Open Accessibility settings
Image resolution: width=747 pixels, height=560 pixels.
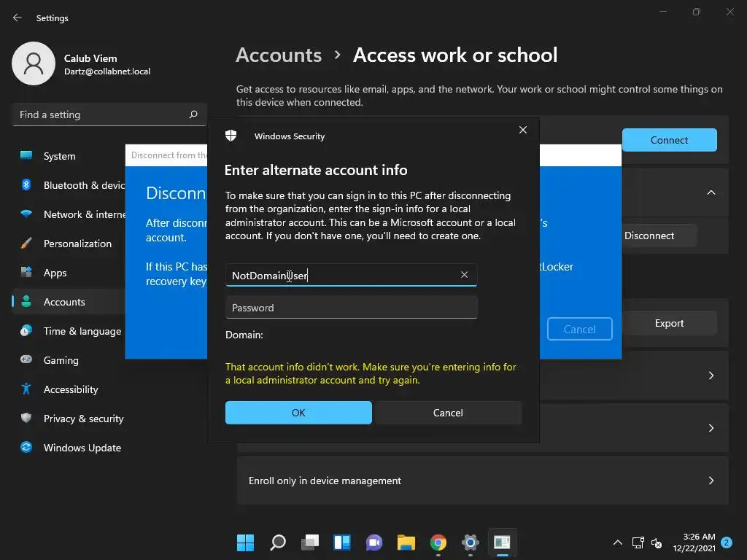click(x=71, y=389)
